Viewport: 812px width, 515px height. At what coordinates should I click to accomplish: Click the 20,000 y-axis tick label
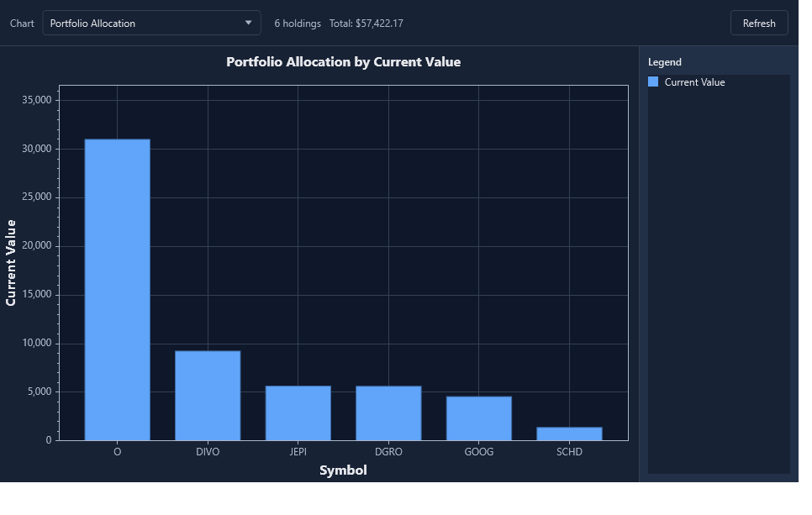point(37,245)
